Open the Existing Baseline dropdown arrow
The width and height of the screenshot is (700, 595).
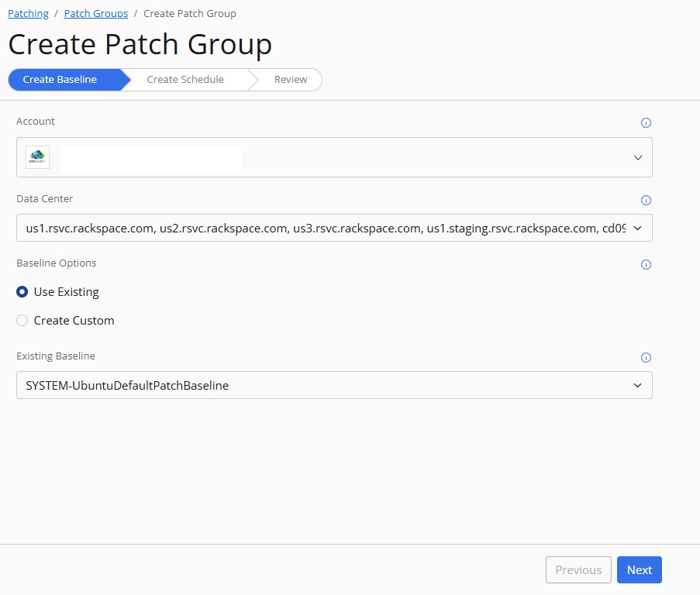637,385
